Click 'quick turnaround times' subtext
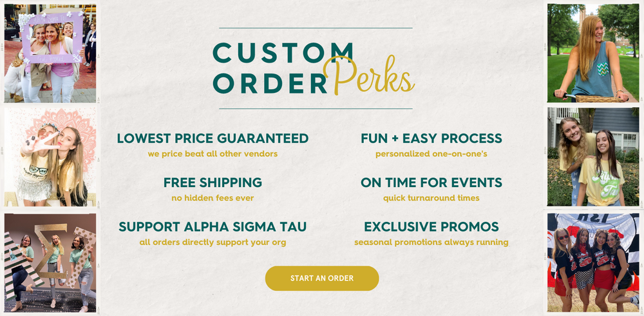Image resolution: width=644 pixels, height=316 pixels. [431, 199]
